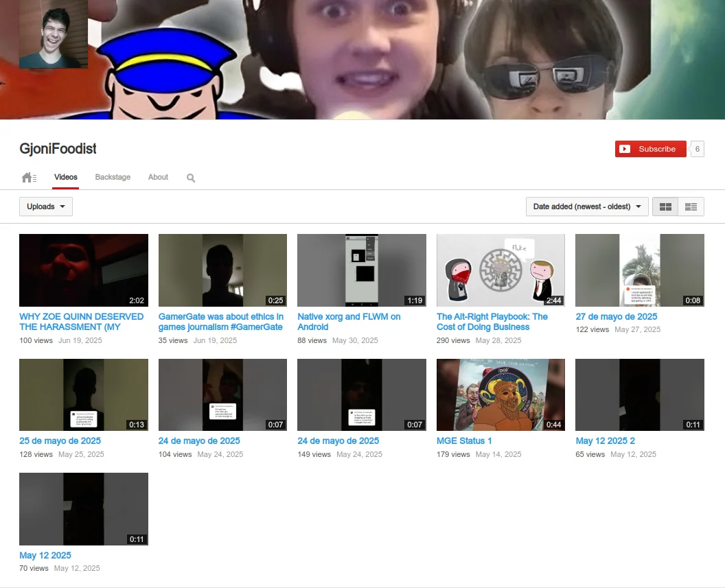
Task: Switch to list view layout
Action: click(x=691, y=207)
